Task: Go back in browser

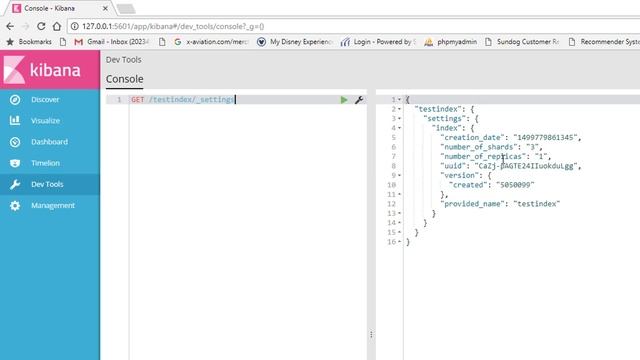Action: point(10,27)
